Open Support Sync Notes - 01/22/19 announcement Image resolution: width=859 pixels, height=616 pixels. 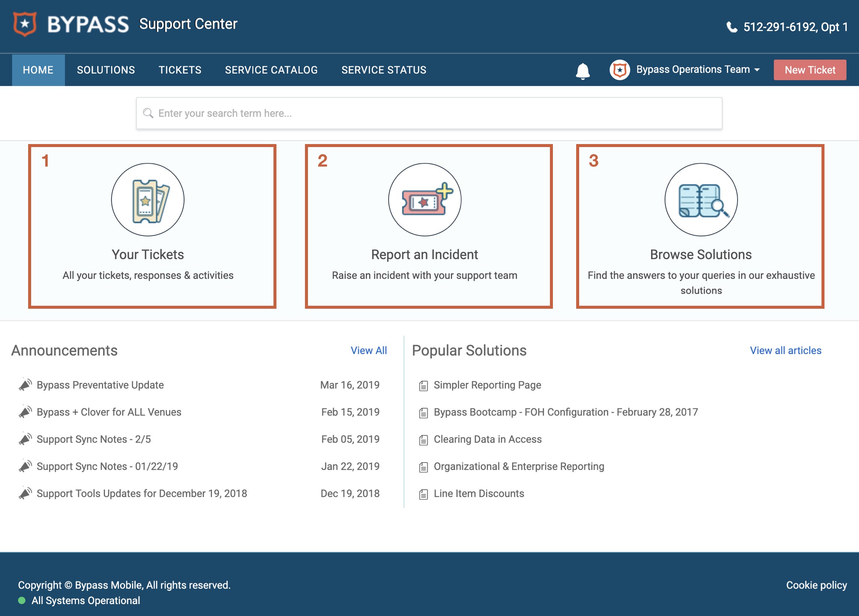[x=107, y=466]
